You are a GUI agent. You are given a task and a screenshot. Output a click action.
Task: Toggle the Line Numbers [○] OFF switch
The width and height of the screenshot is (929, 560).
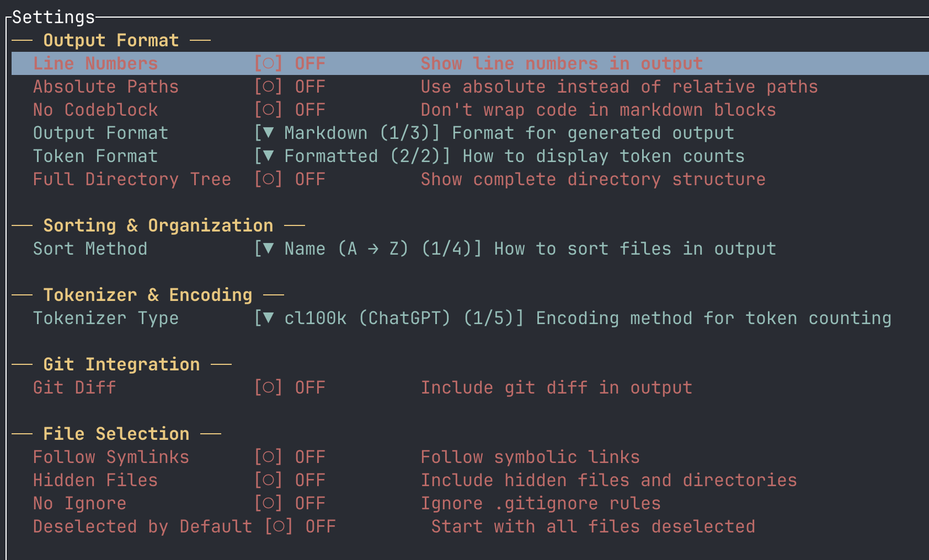(290, 63)
